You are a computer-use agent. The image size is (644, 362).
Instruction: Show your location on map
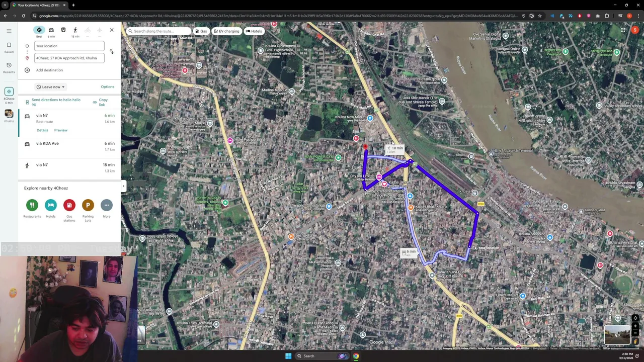point(635,318)
